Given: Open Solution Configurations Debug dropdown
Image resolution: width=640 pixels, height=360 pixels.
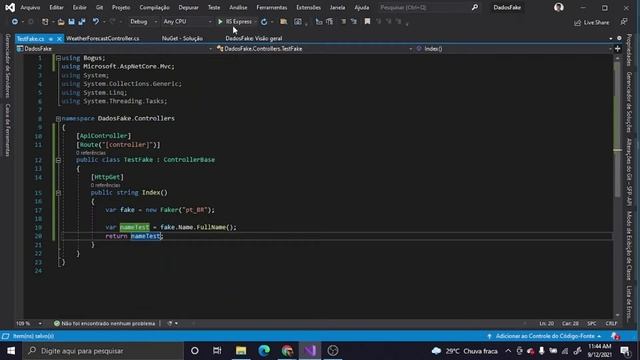Looking at the screenshot, I should (143, 22).
